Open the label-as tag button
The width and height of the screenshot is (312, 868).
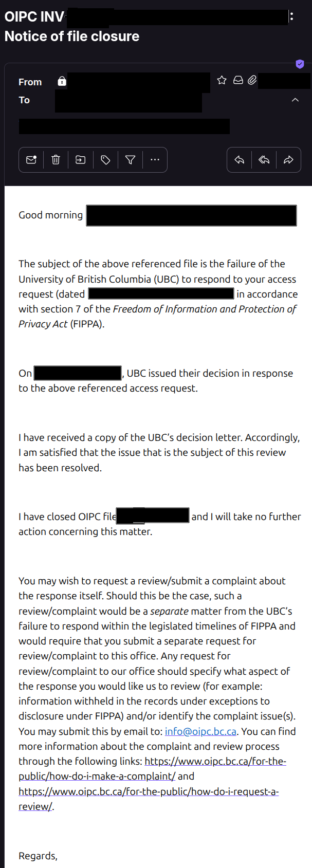pos(105,160)
